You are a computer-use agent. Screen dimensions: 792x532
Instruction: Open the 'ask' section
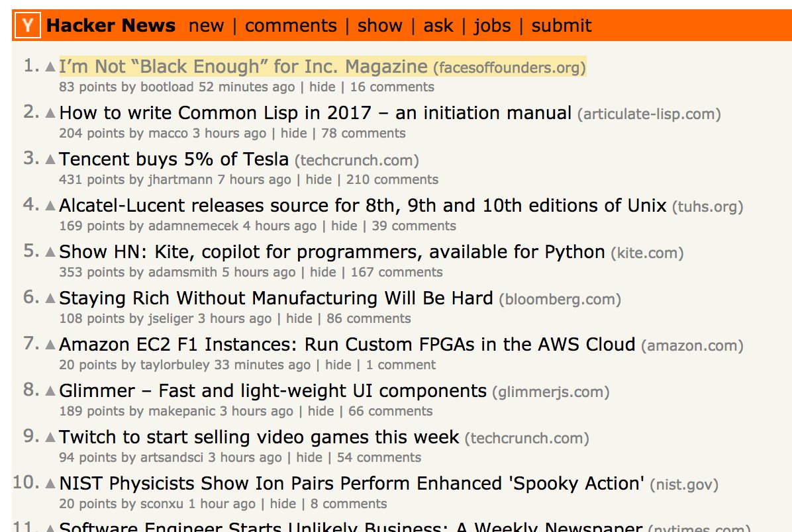(438, 25)
